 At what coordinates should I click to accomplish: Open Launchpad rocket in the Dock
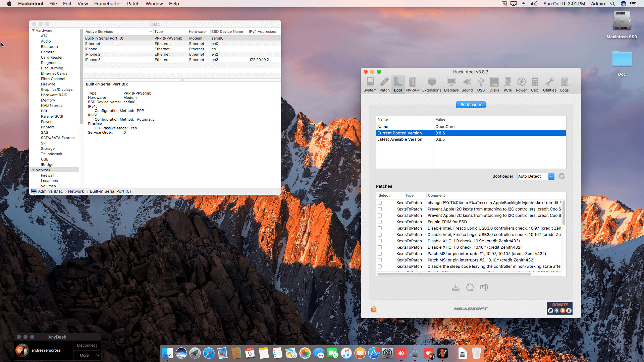195,353
